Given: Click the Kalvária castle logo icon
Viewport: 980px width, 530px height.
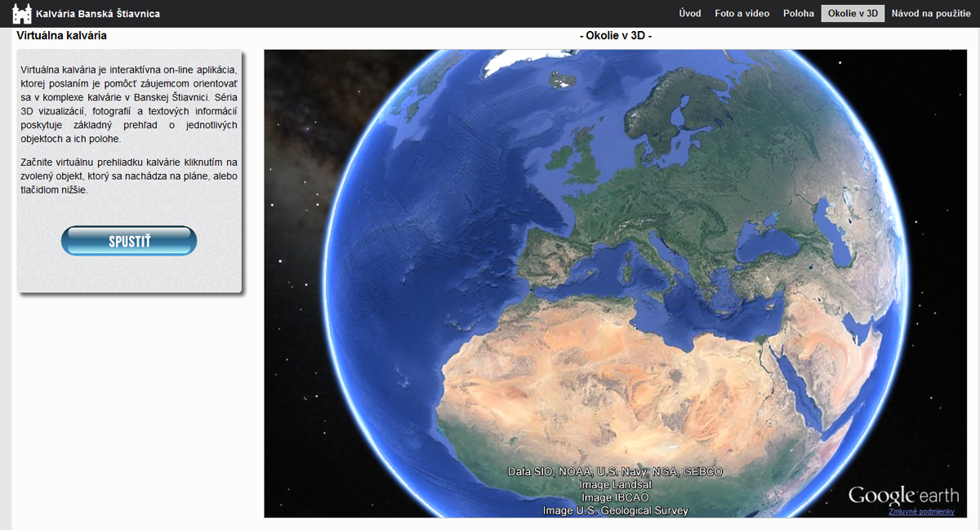Looking at the screenshot, I should [22, 13].
